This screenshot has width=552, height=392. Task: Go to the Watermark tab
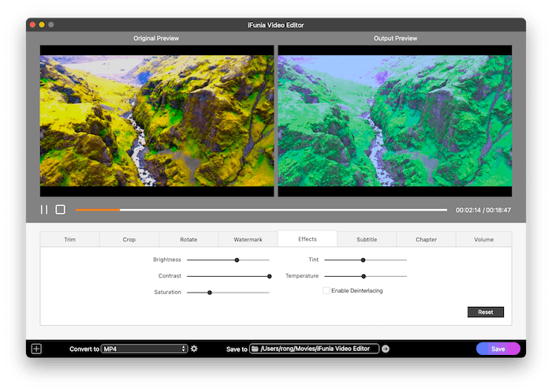coord(248,239)
